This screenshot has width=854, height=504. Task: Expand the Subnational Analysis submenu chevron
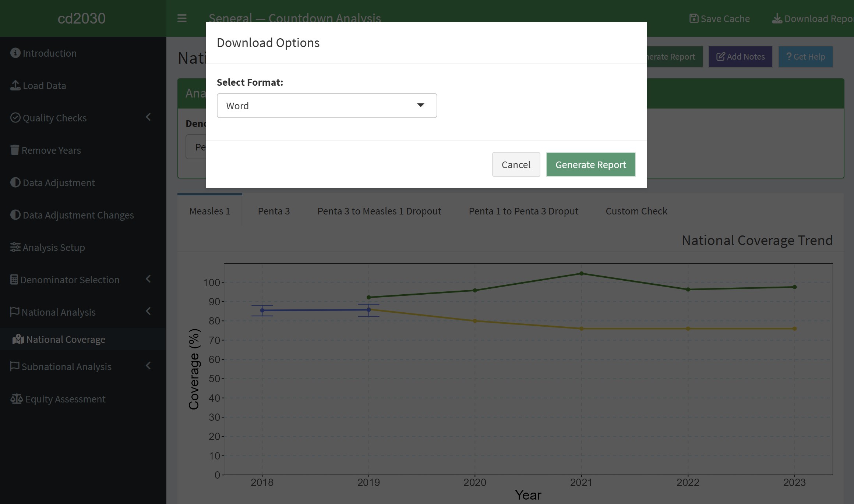point(148,366)
